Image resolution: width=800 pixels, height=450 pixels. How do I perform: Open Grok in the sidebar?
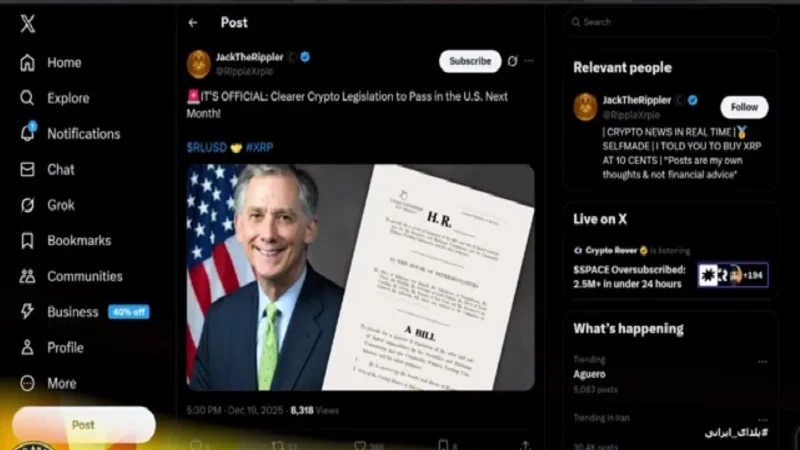[61, 205]
